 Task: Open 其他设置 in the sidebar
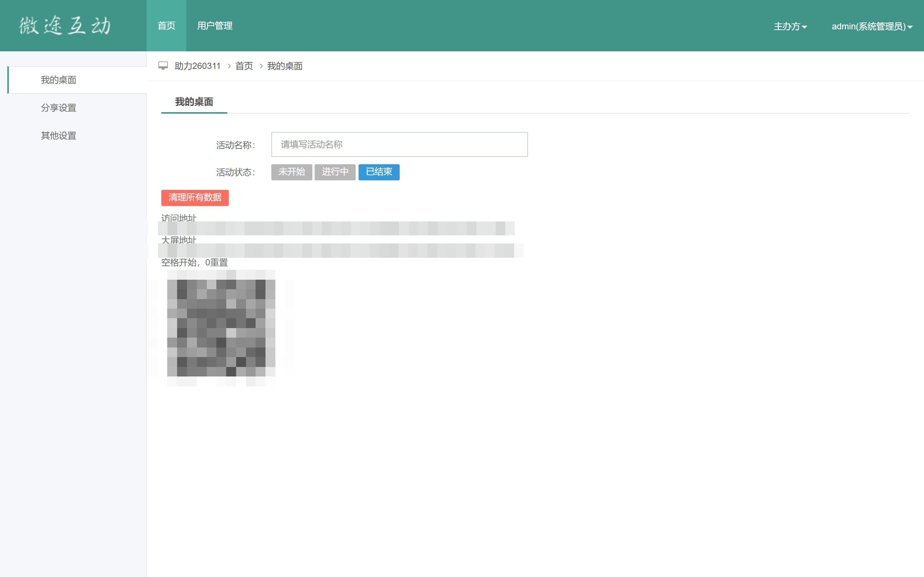coord(58,136)
